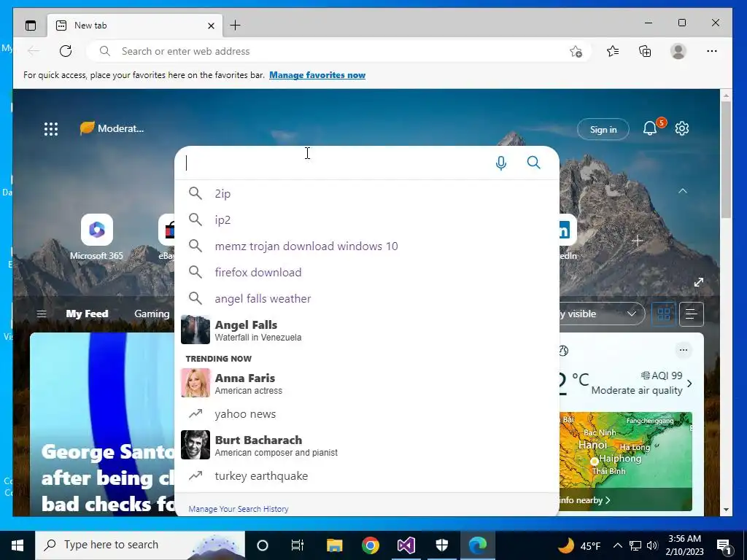Open Manage Your Search History link
Image resolution: width=747 pixels, height=560 pixels.
[x=239, y=509]
